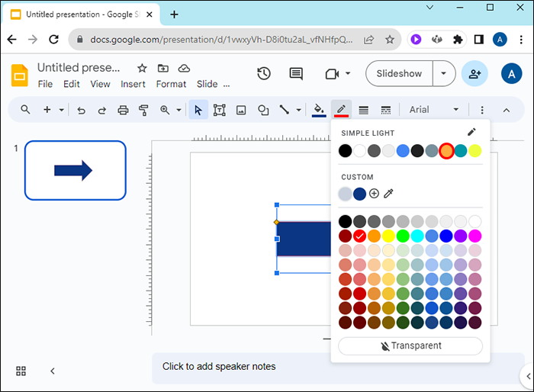The height and width of the screenshot is (392, 534).
Task: Click the Transparent button
Action: point(410,345)
